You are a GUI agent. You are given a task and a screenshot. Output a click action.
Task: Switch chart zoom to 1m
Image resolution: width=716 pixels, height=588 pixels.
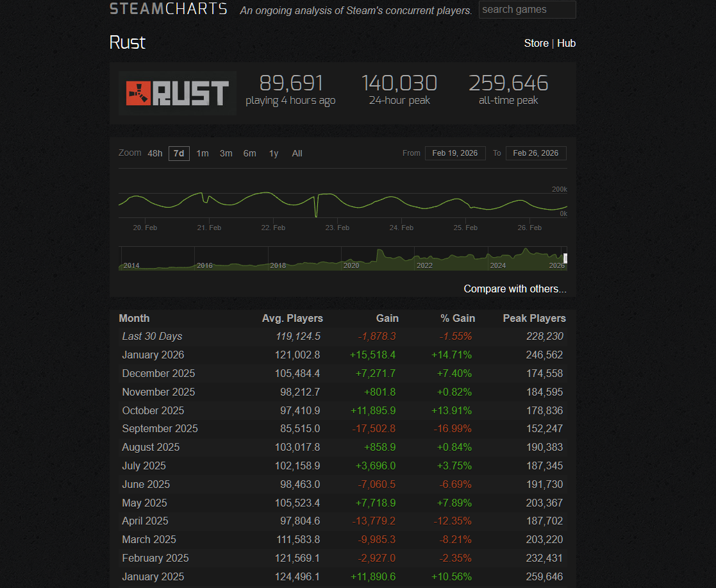203,153
